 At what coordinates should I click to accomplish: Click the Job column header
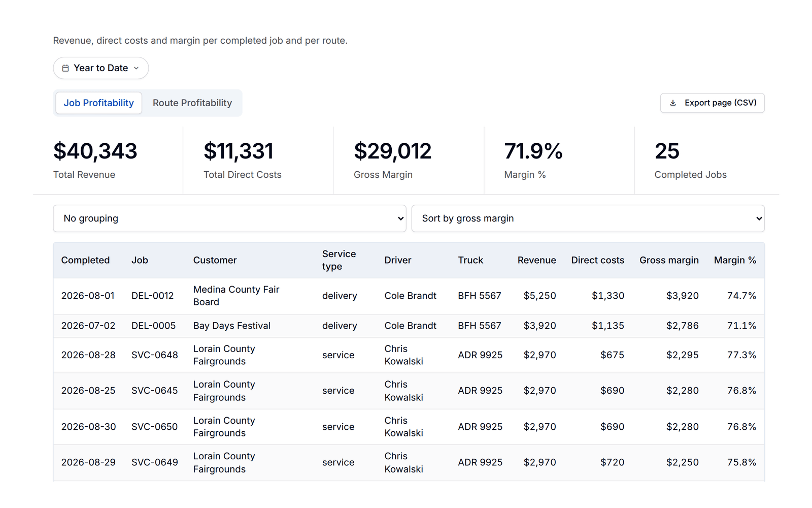coord(140,260)
